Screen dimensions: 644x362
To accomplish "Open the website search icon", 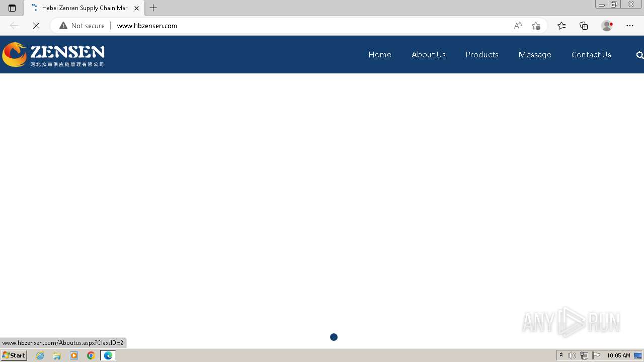I will click(639, 55).
